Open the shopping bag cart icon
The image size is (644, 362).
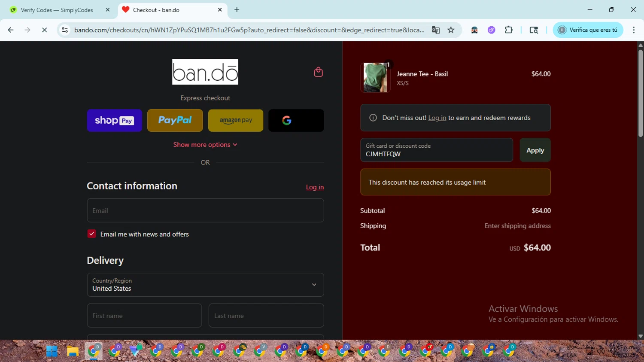(318, 72)
